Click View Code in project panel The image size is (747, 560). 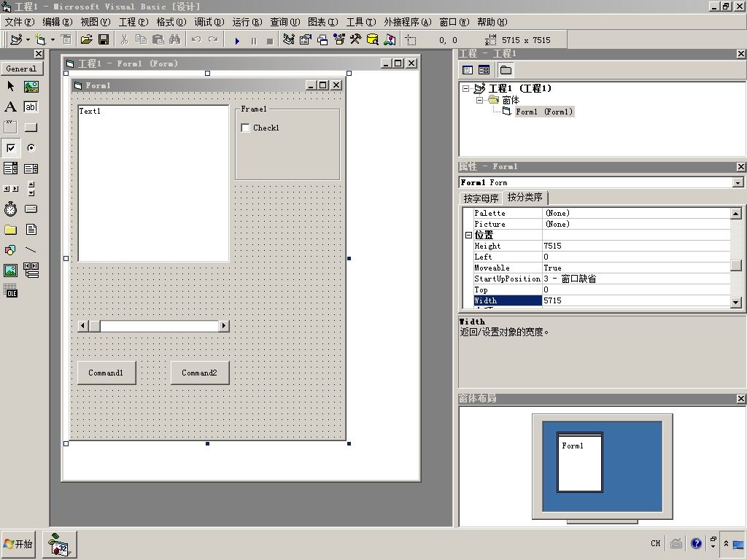click(468, 70)
